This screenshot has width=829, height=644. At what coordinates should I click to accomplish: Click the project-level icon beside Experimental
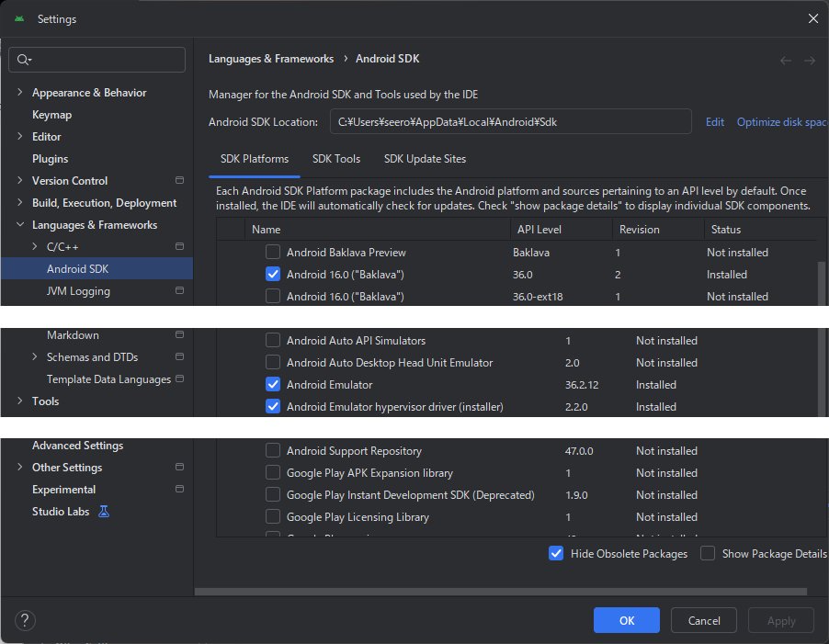(x=180, y=490)
